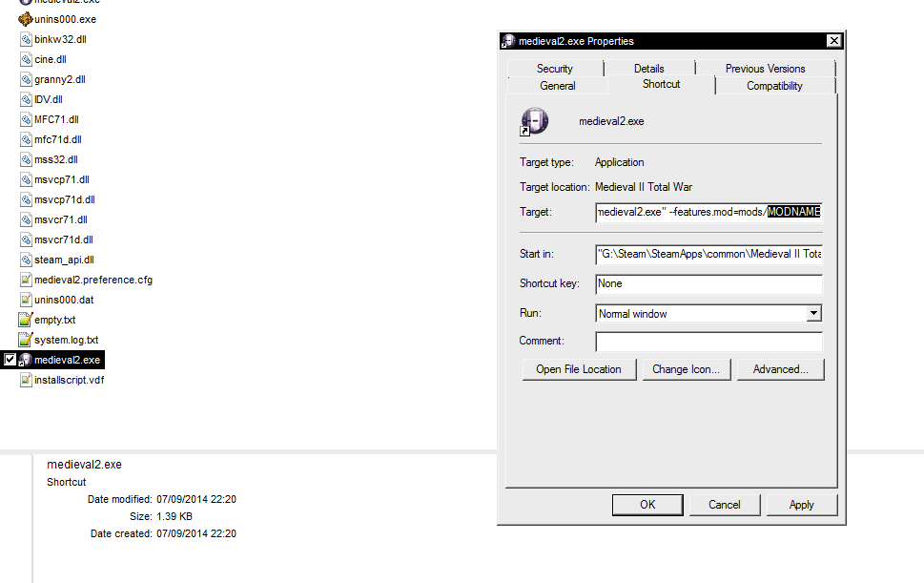
Task: Select the empty.txt file name
Action: [x=54, y=320]
